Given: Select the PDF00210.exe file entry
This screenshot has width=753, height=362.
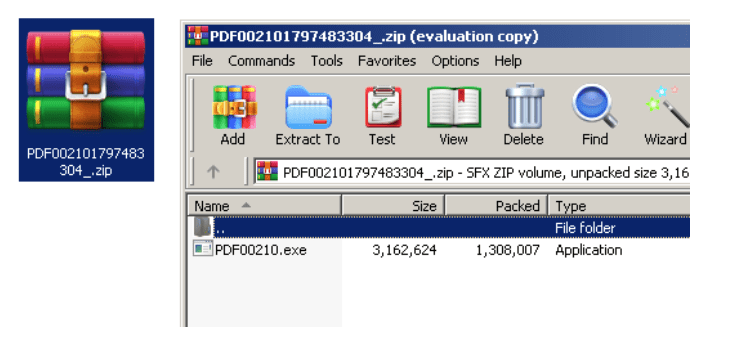Looking at the screenshot, I should pyautogui.click(x=260, y=250).
